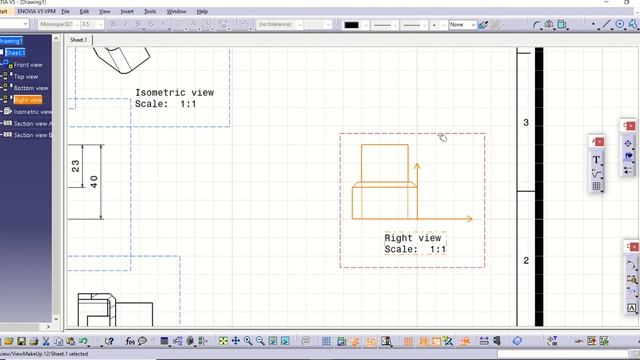Screen dimensions: 640x360
Task: Click the Catalog Browser icon
Action: coord(517,341)
